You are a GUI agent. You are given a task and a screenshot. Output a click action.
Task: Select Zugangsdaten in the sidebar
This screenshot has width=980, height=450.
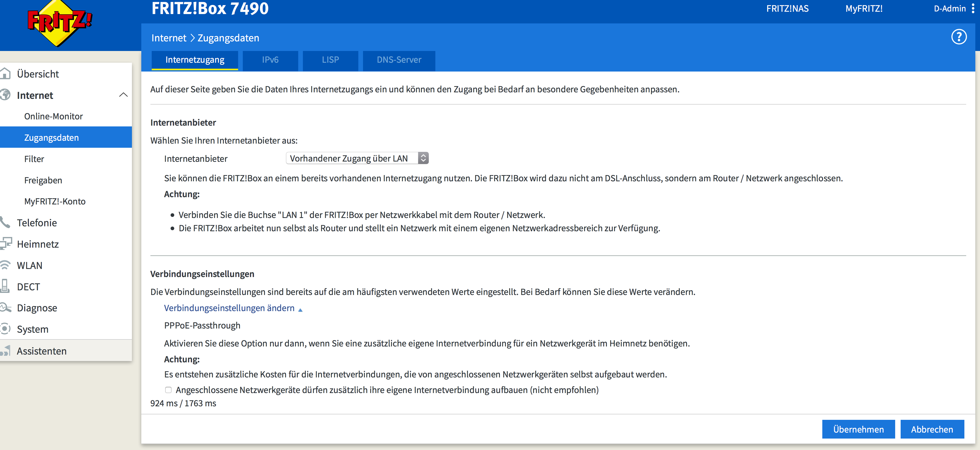click(66, 137)
